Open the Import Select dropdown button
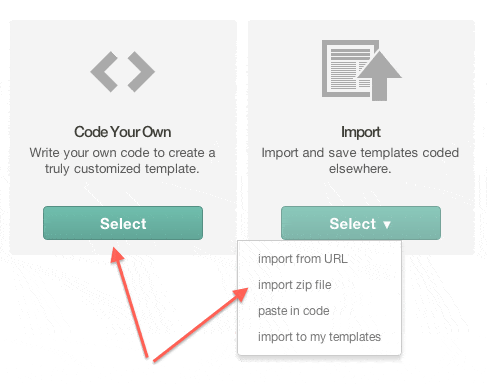487x384 pixels. [x=361, y=223]
